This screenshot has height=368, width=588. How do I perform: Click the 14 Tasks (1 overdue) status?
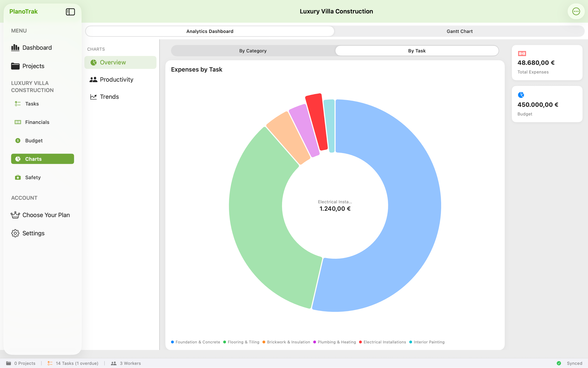click(x=77, y=363)
